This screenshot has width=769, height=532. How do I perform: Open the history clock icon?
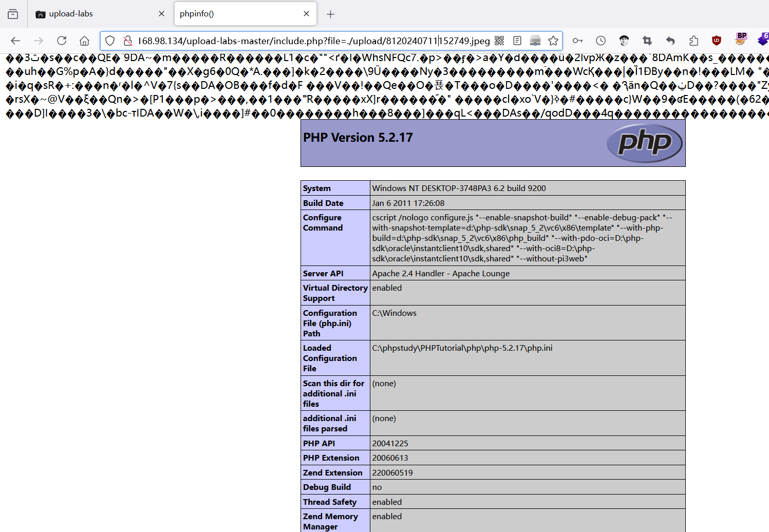tap(601, 41)
